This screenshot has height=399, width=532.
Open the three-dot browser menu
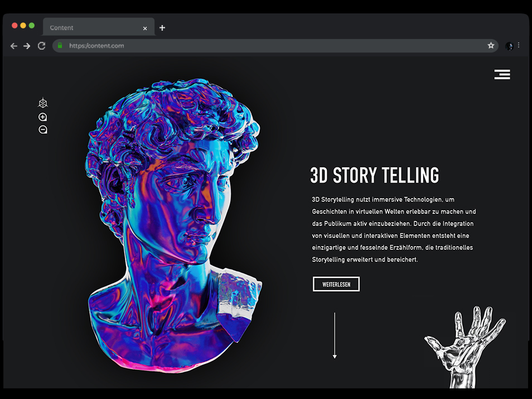point(519,45)
